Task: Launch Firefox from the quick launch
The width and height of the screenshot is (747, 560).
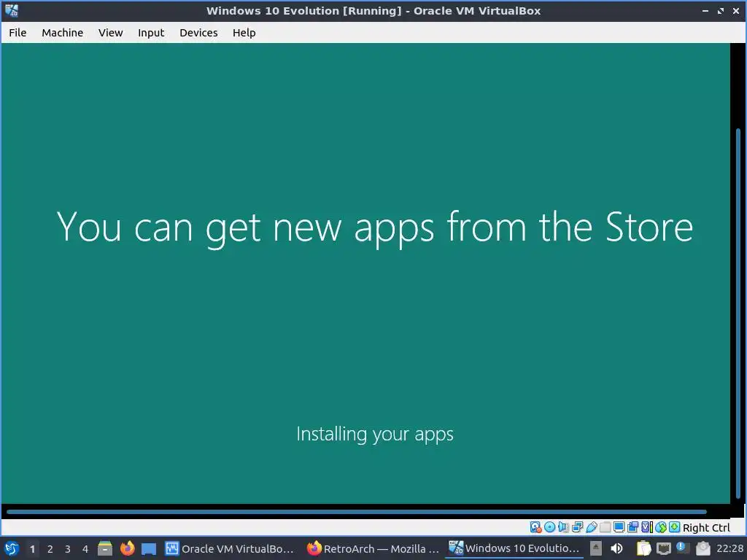Action: click(x=127, y=548)
